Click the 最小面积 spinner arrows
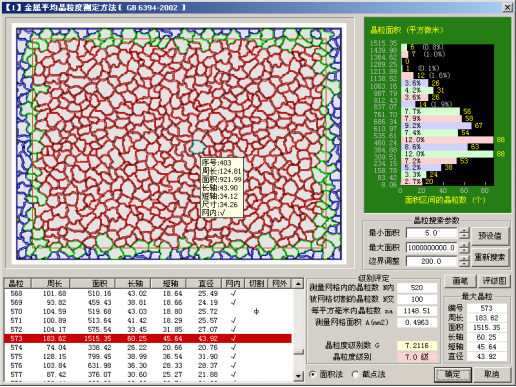 click(x=464, y=233)
